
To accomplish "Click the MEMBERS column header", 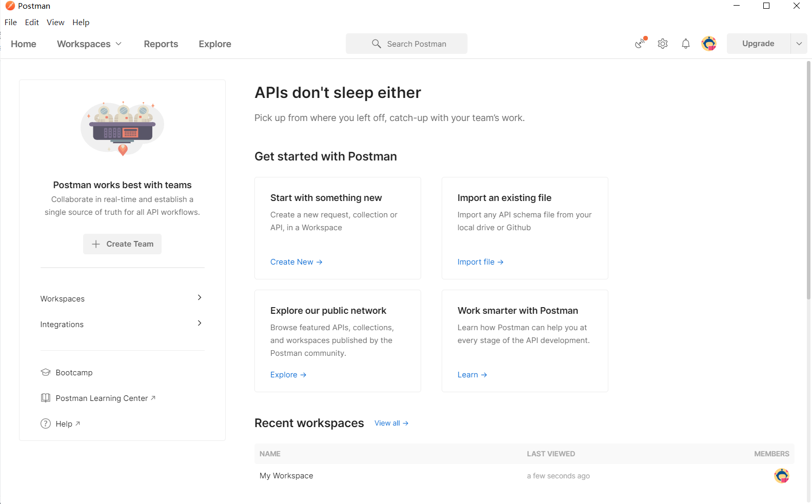I will (771, 454).
